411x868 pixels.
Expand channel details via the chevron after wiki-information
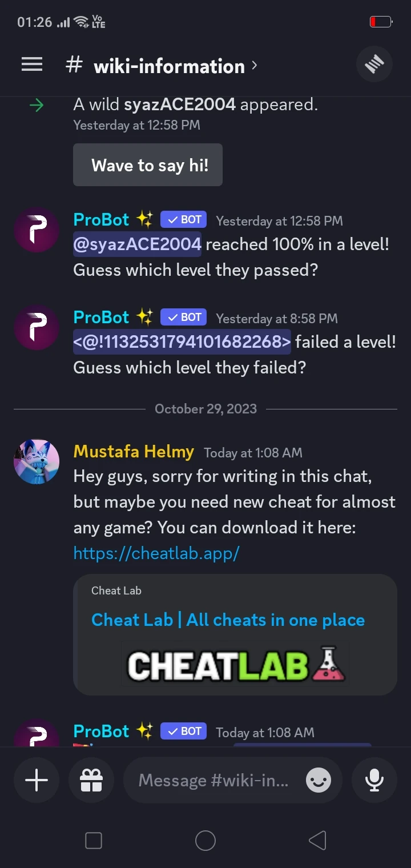coord(255,65)
